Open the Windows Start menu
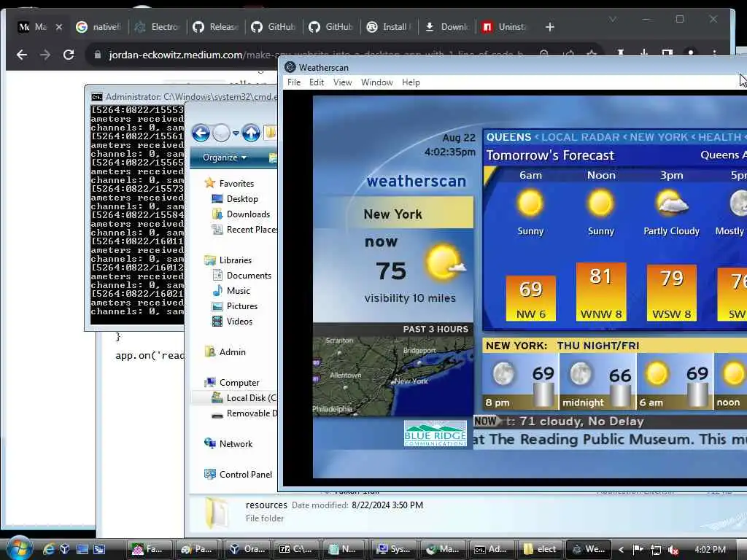The height and width of the screenshot is (560, 747). (x=19, y=548)
